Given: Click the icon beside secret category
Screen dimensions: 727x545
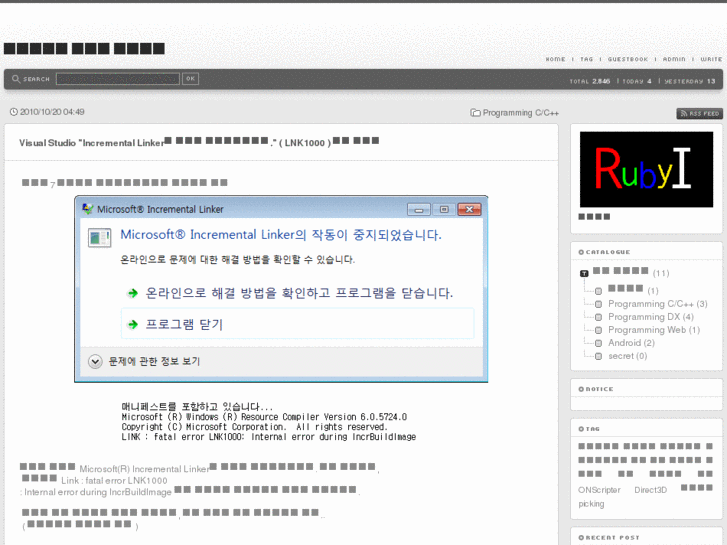Looking at the screenshot, I should point(599,356).
